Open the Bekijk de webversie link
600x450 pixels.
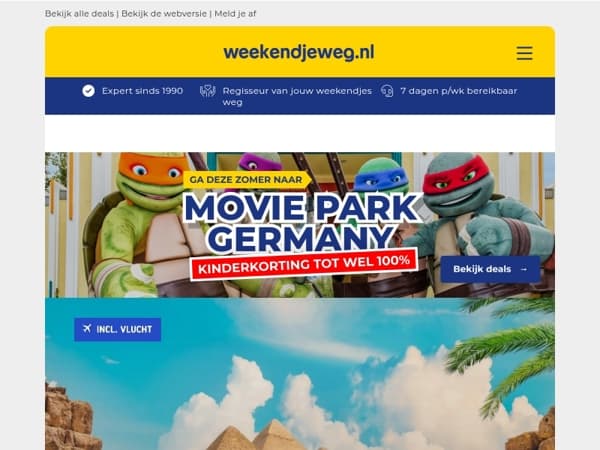164,14
